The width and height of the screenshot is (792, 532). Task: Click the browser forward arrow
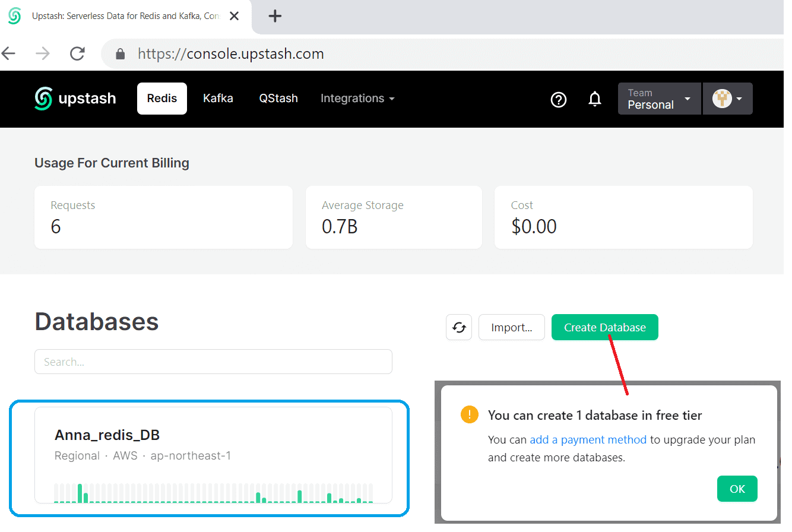coord(43,54)
